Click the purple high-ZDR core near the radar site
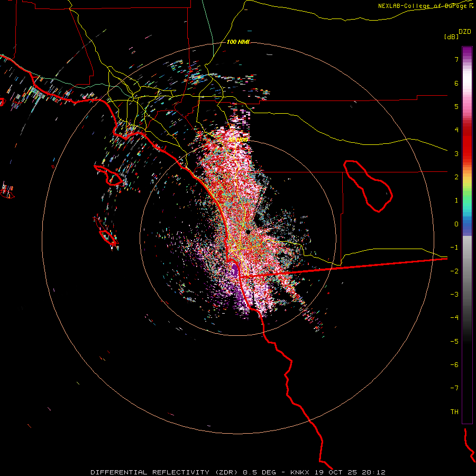Viewport: 476px width, 476px height. pos(234,270)
